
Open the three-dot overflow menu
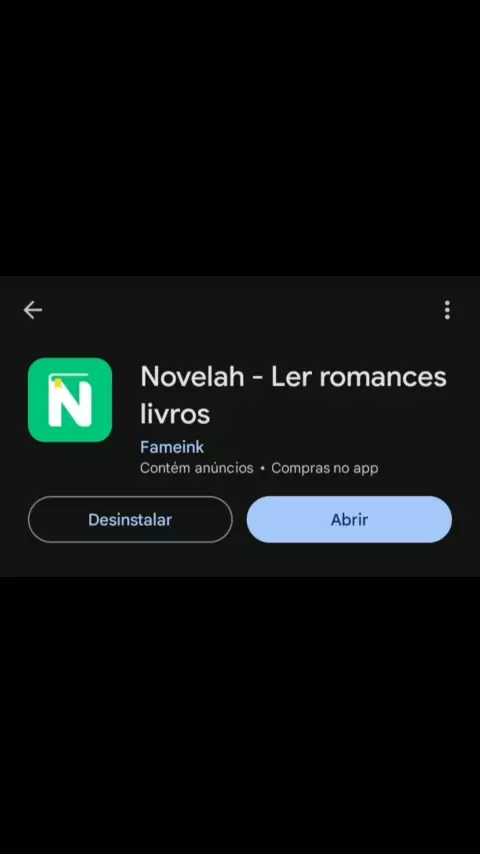click(x=447, y=310)
